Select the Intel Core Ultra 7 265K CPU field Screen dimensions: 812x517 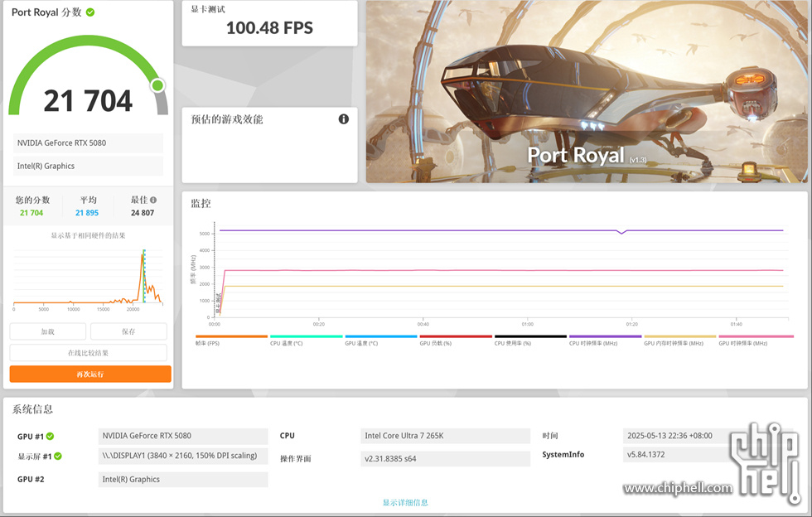pyautogui.click(x=446, y=436)
